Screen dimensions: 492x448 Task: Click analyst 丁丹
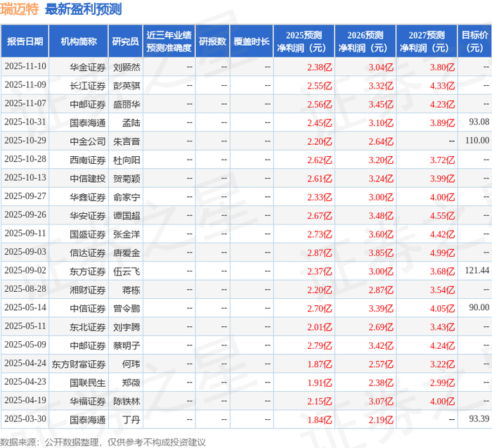131,420
